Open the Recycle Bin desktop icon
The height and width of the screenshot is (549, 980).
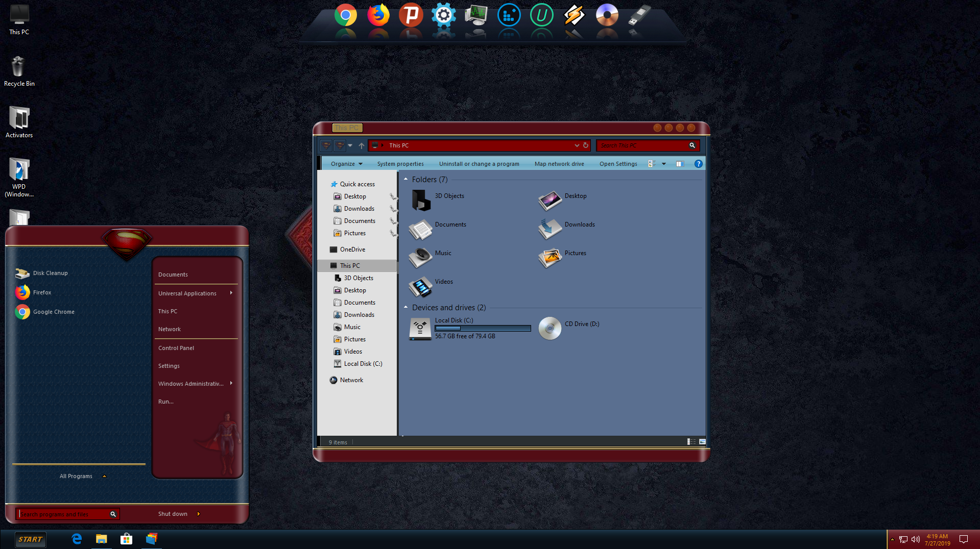[x=19, y=71]
